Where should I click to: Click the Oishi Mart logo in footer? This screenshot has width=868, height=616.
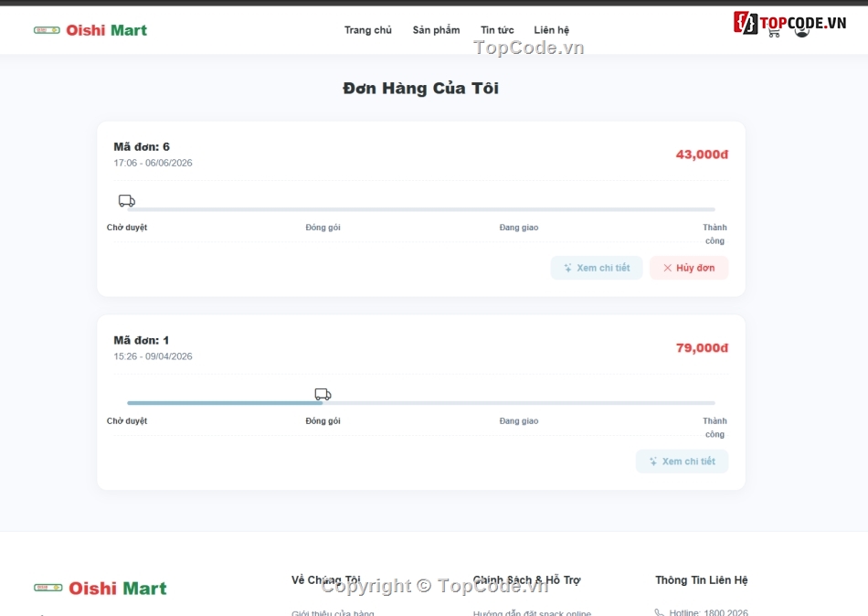[x=101, y=588]
